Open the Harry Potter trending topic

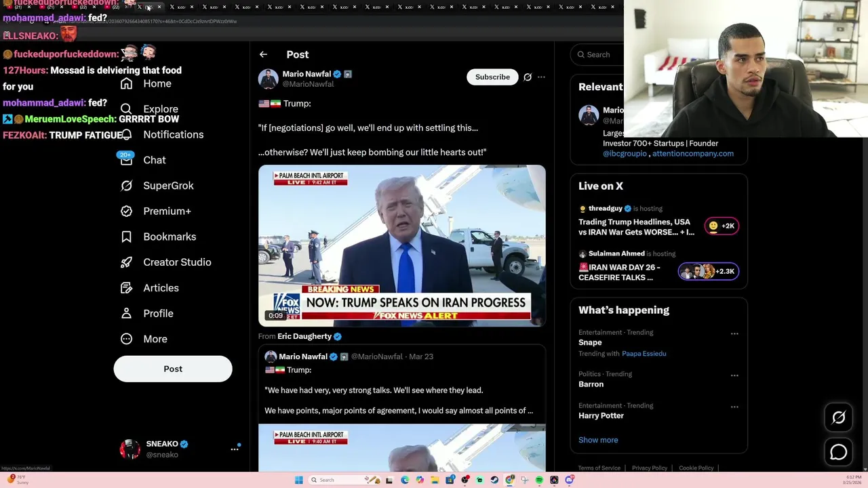601,415
